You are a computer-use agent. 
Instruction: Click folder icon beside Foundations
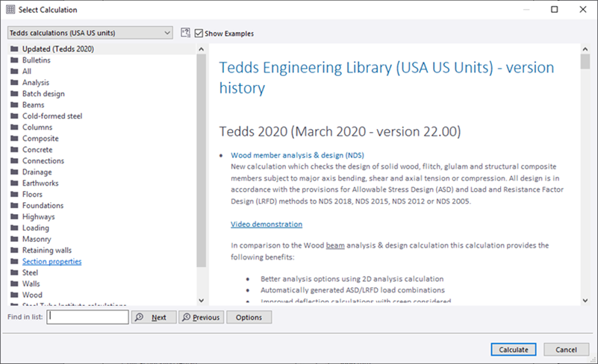coord(14,205)
